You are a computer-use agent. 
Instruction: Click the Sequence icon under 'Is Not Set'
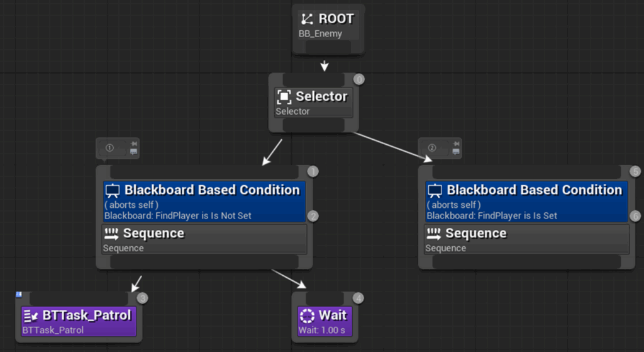coord(111,234)
